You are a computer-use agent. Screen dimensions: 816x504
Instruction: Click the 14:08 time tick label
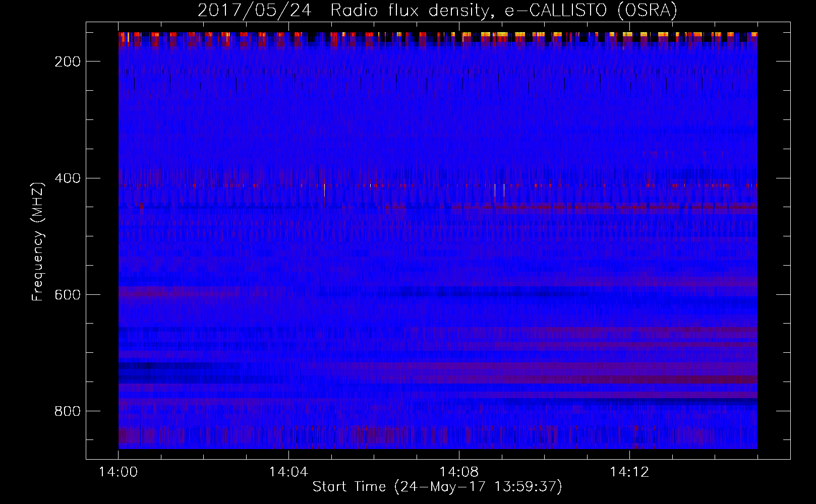[459, 472]
